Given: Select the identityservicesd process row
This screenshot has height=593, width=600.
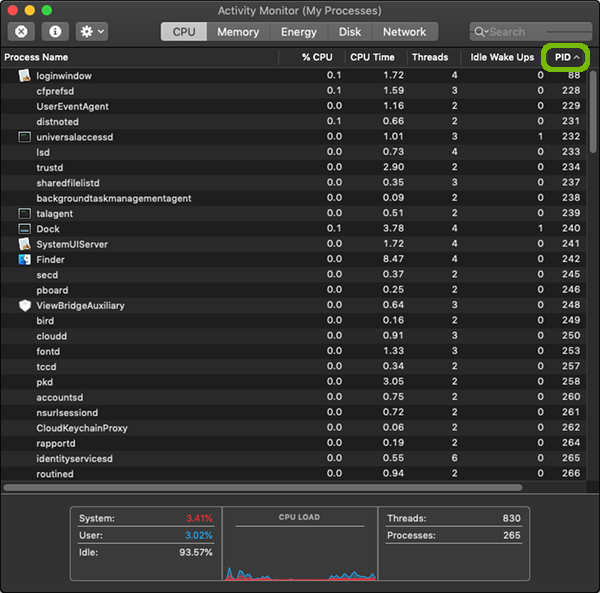Looking at the screenshot, I should click(x=293, y=458).
